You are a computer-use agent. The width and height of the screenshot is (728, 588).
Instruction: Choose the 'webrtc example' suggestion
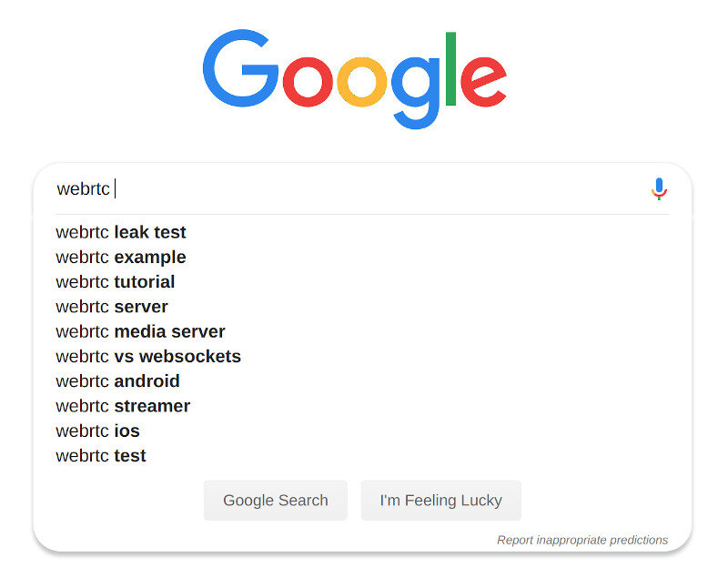(121, 258)
